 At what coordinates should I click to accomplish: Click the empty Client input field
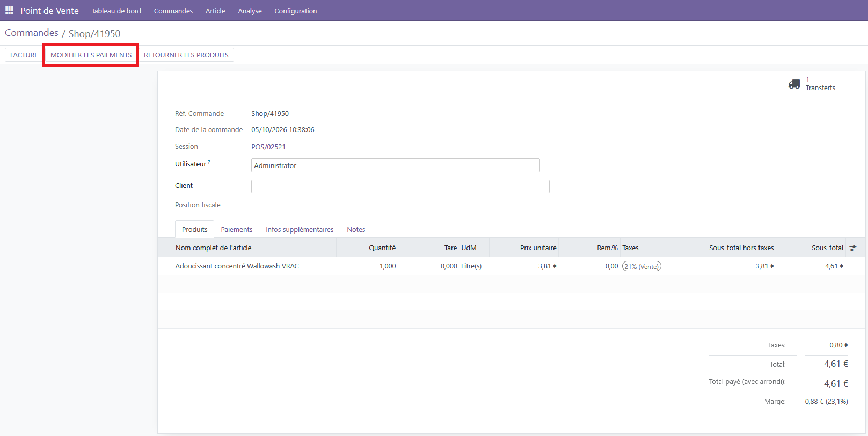(x=400, y=186)
